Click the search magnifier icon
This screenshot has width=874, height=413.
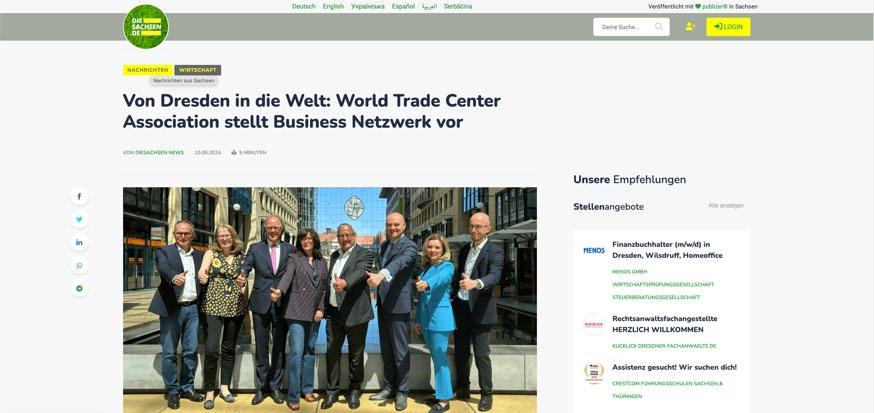coord(659,26)
